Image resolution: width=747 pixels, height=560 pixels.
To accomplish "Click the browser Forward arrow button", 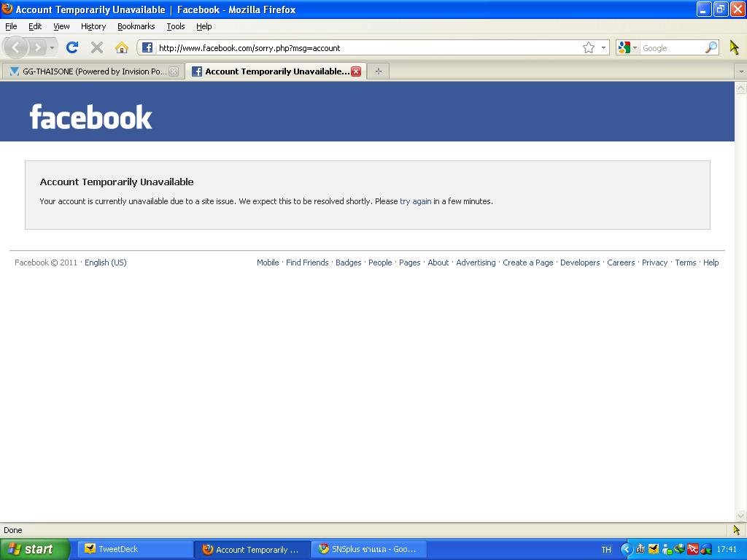I will click(x=36, y=47).
